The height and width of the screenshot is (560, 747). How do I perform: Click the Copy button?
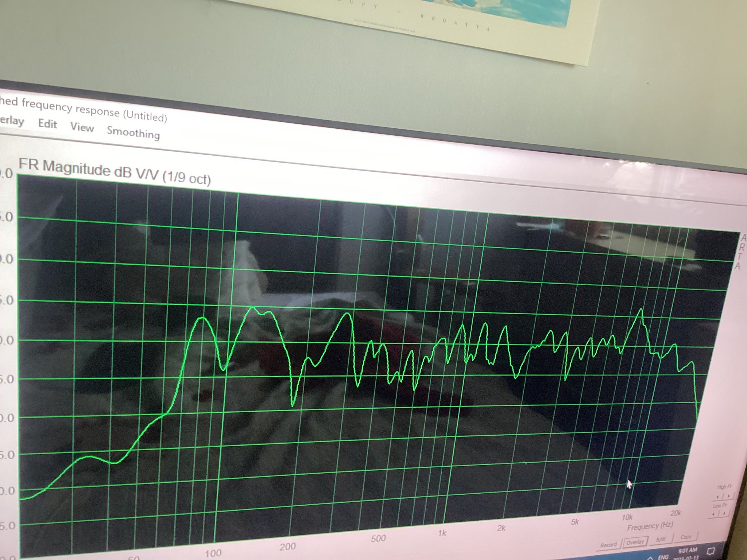[686, 537]
